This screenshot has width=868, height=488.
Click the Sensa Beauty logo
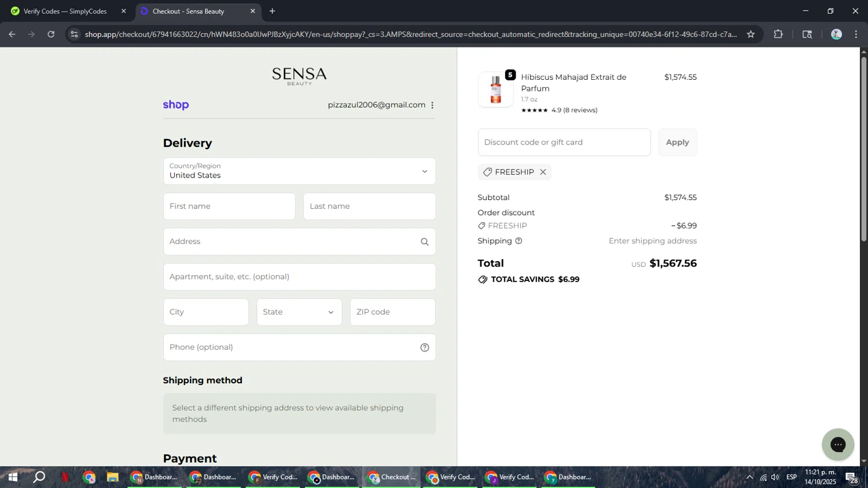[x=299, y=76]
